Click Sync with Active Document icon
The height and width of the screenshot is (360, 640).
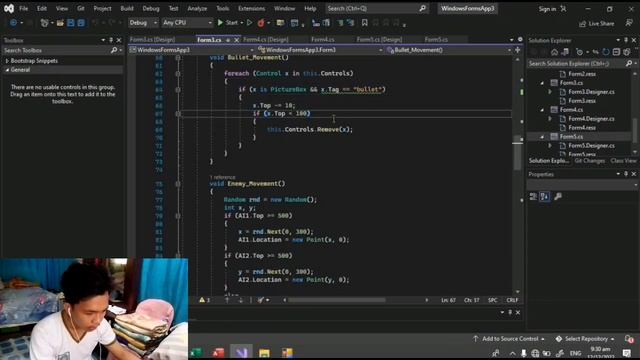tap(596, 52)
